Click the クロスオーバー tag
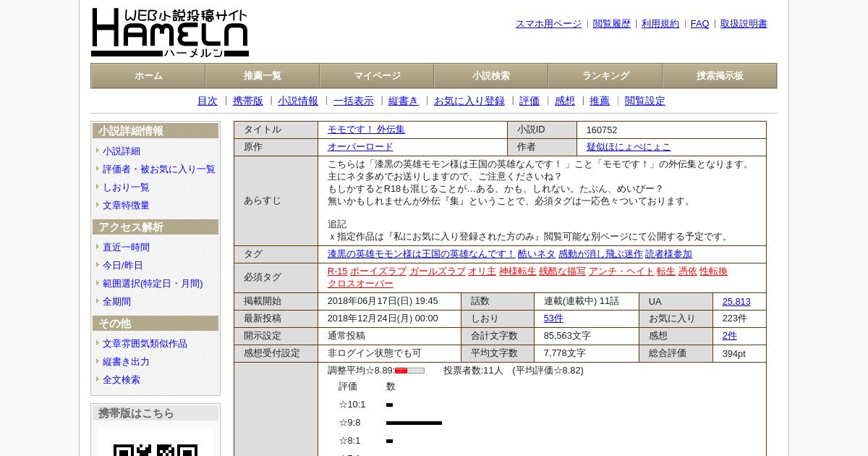This screenshot has width=868, height=456. pos(360,284)
